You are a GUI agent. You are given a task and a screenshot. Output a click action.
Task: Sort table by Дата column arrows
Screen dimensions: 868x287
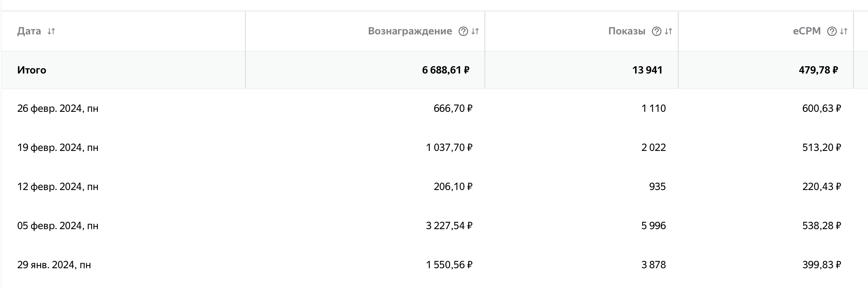tap(51, 31)
